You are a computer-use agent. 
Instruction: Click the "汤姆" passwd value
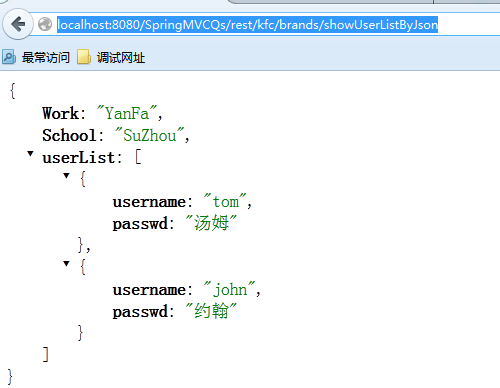211,223
